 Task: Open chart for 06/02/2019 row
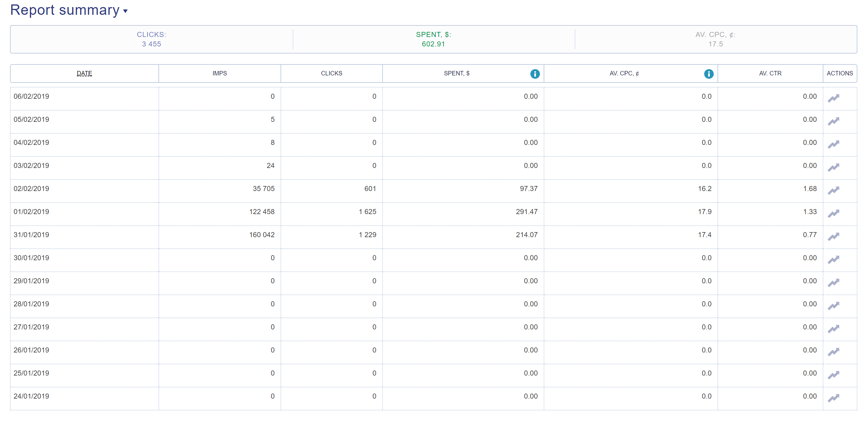click(x=833, y=98)
